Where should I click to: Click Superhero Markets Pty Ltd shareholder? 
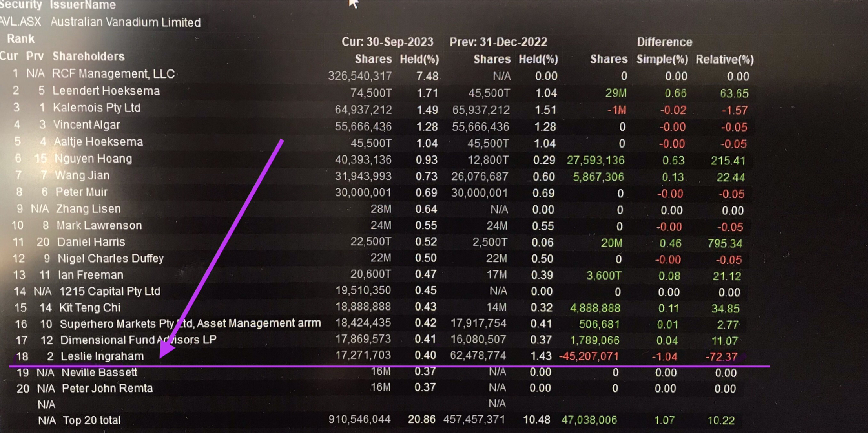(190, 324)
